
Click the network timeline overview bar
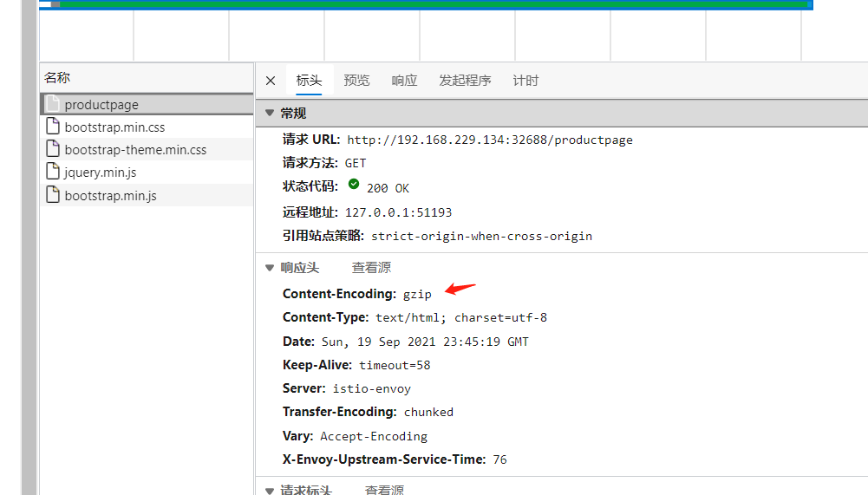(427, 4)
